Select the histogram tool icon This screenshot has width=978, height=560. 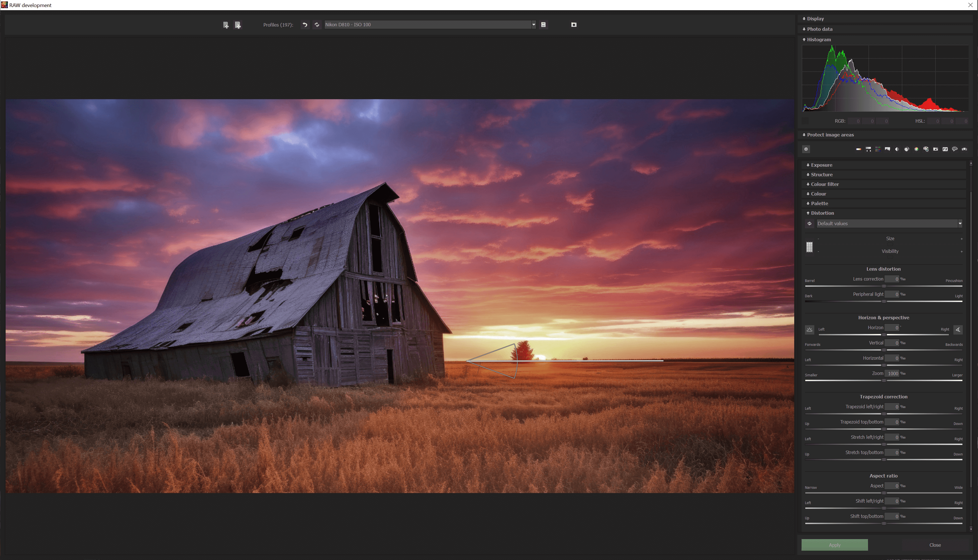pyautogui.click(x=888, y=149)
